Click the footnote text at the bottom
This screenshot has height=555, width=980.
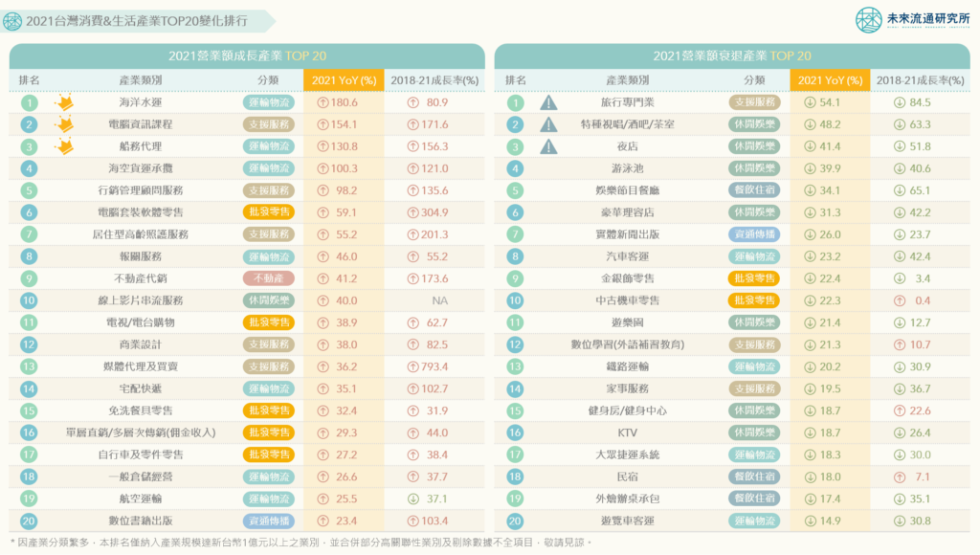[301, 543]
